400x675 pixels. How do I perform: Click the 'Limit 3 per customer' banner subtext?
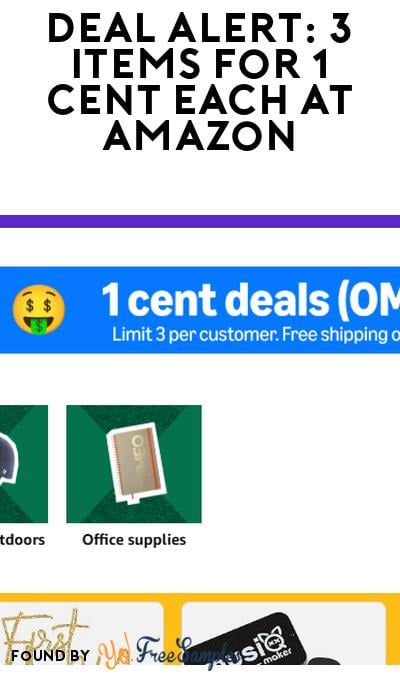tap(256, 334)
